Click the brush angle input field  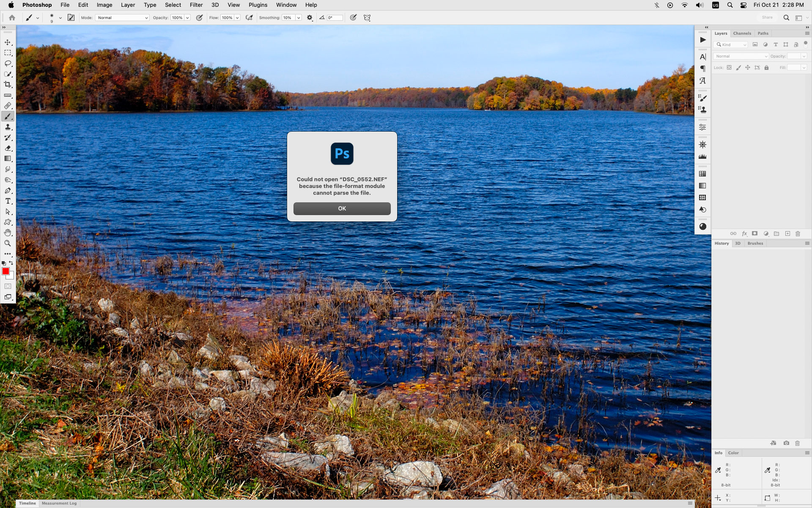pos(335,18)
